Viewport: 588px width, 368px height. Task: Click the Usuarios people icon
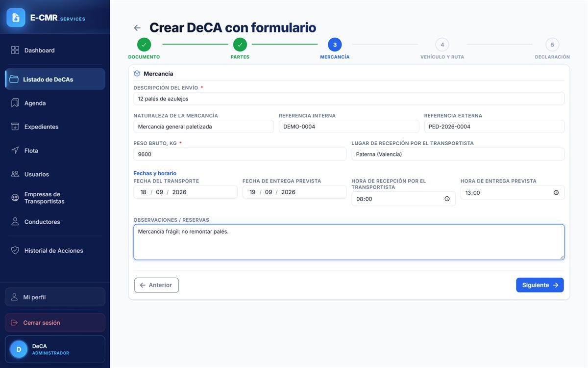pos(15,174)
